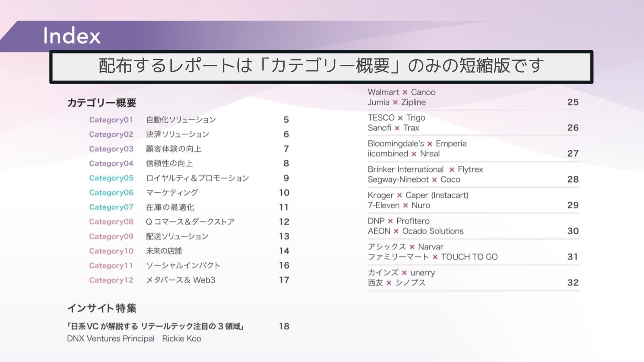
Task: Click the "Brinker International × Flytrex" entry
Action: point(425,169)
